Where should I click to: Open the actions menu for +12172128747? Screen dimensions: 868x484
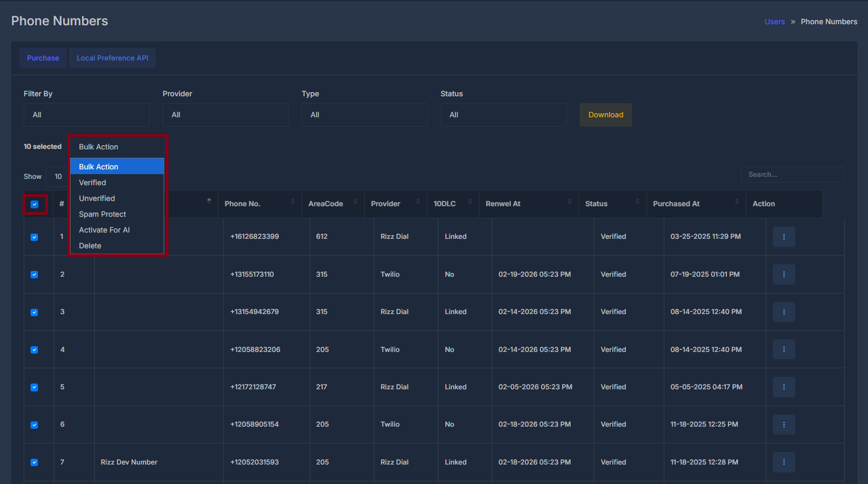784,387
